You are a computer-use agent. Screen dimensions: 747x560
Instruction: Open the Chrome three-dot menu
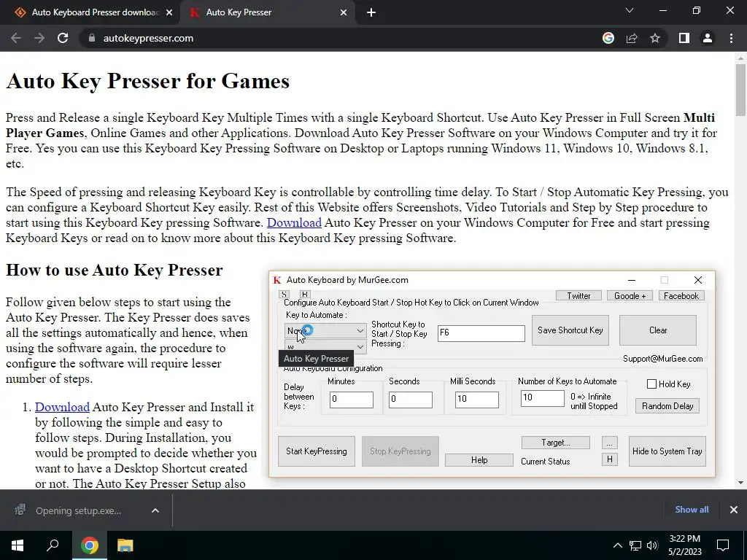click(x=731, y=38)
